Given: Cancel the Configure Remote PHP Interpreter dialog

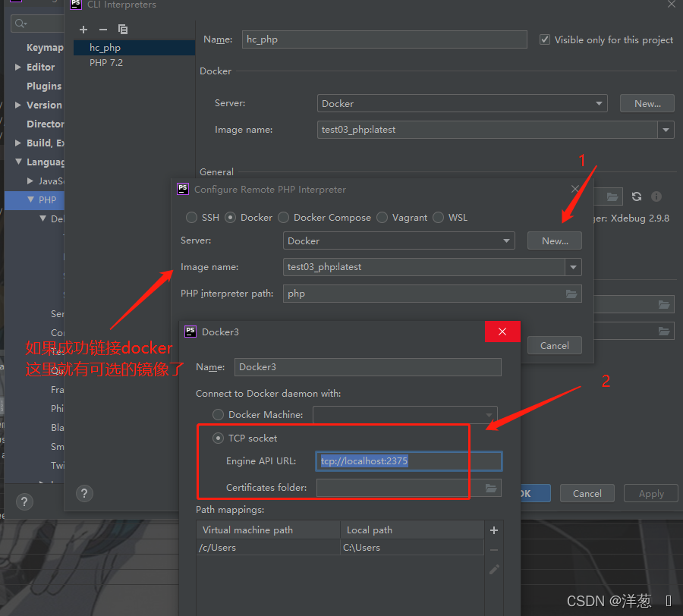Looking at the screenshot, I should 555,345.
